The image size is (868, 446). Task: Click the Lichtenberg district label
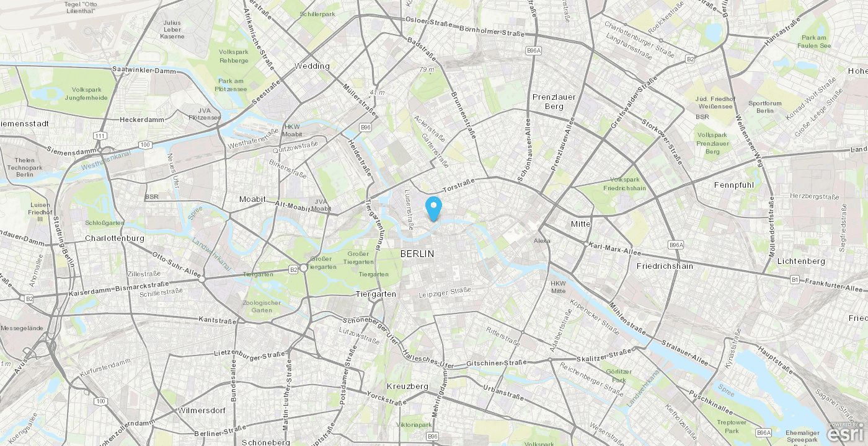coord(801,261)
